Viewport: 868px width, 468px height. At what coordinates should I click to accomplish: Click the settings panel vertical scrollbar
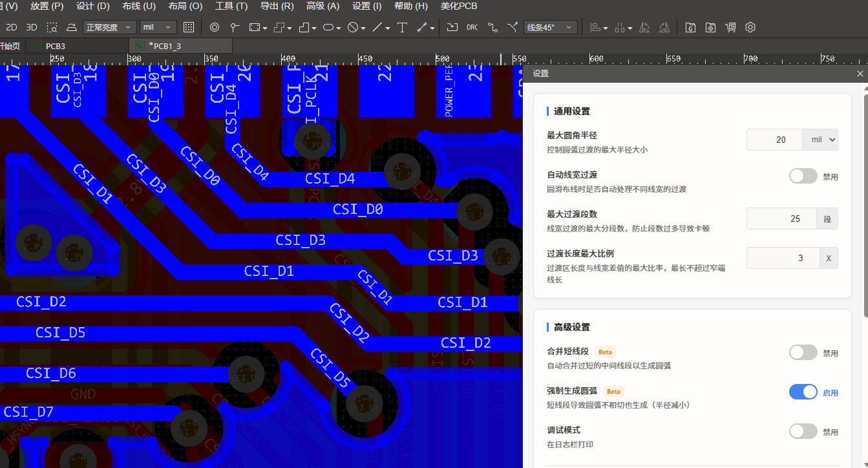tap(865, 206)
